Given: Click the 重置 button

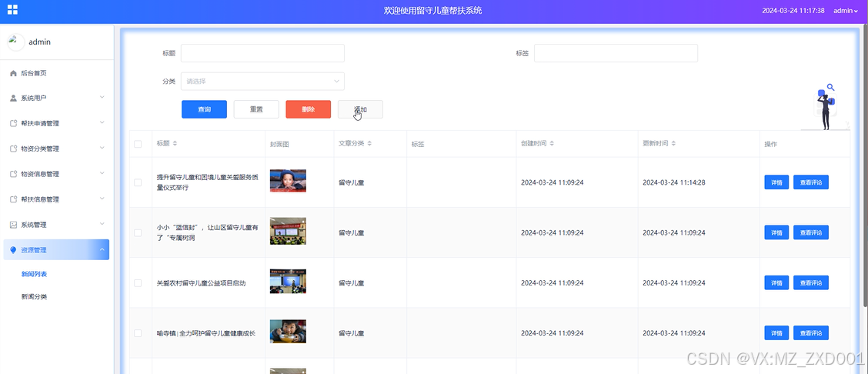Looking at the screenshot, I should [256, 109].
